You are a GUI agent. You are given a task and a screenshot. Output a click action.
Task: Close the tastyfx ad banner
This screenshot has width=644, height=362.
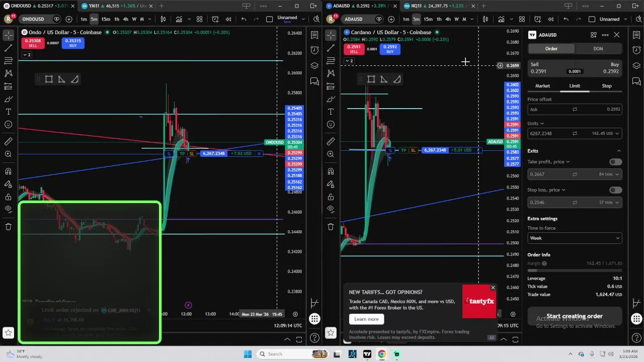pos(493,288)
